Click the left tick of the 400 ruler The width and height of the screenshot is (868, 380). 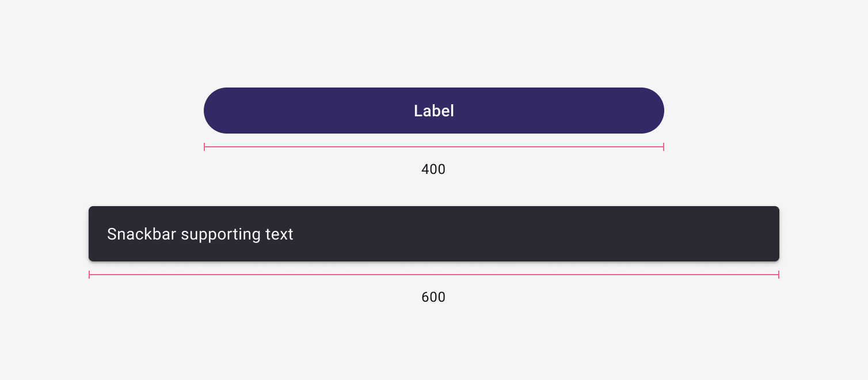tap(205, 147)
